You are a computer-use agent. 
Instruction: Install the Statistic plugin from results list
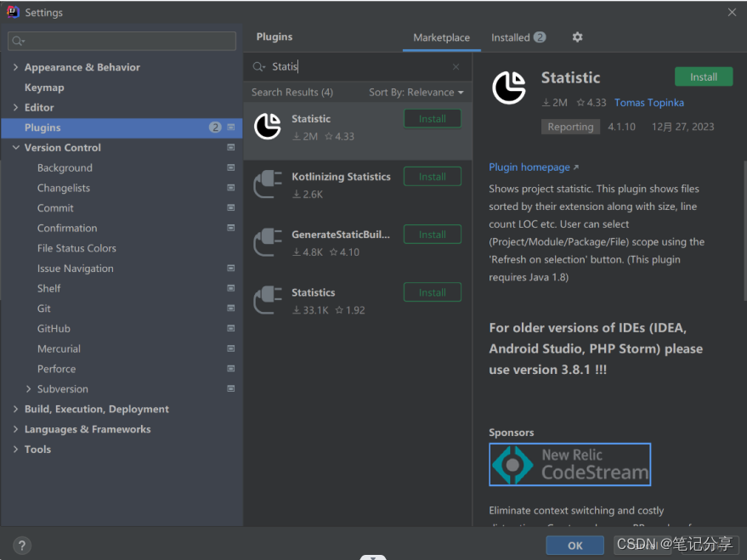pos(432,119)
